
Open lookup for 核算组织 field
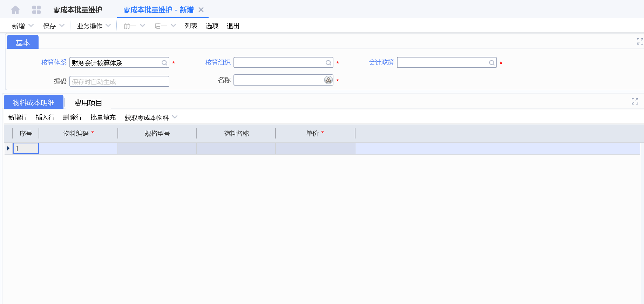click(x=328, y=63)
